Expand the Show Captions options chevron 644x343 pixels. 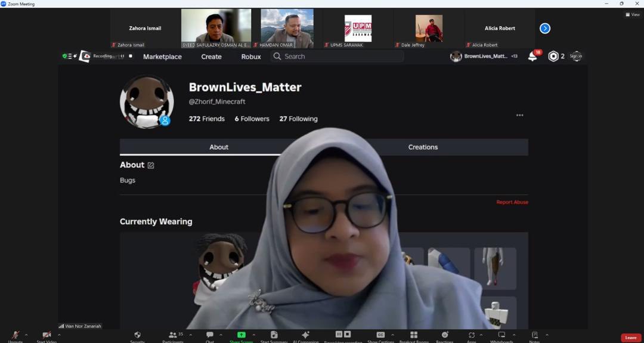[x=392, y=335]
